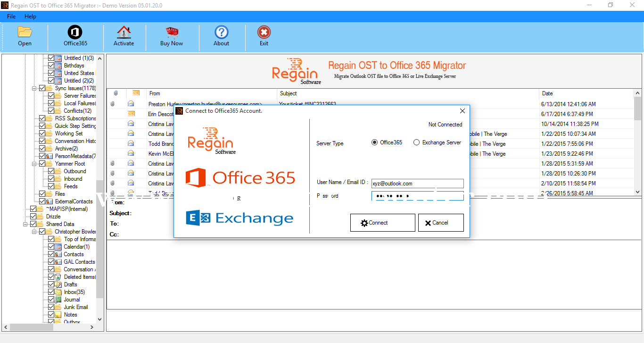Click the Cancel button in dialog
644x343 pixels.
[441, 223]
